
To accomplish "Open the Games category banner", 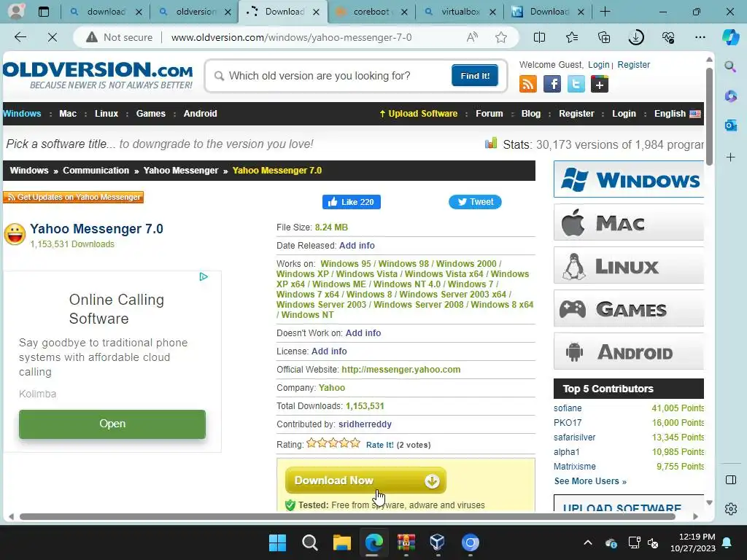I will 628,308.
